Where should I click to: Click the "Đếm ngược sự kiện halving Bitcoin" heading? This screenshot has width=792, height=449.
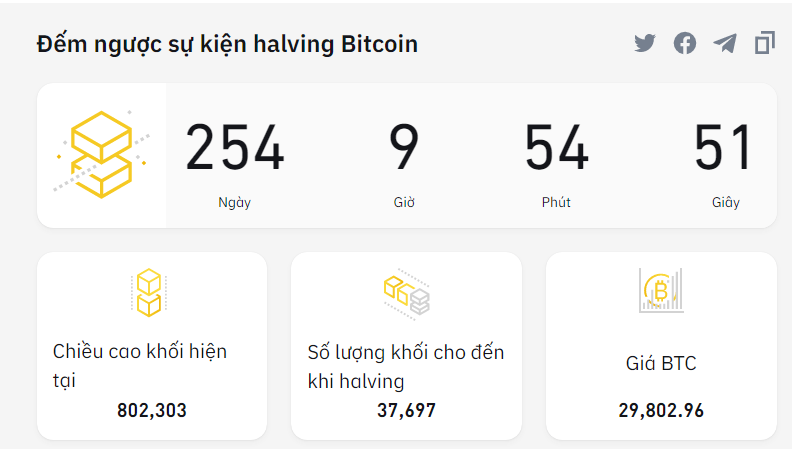coord(227,44)
